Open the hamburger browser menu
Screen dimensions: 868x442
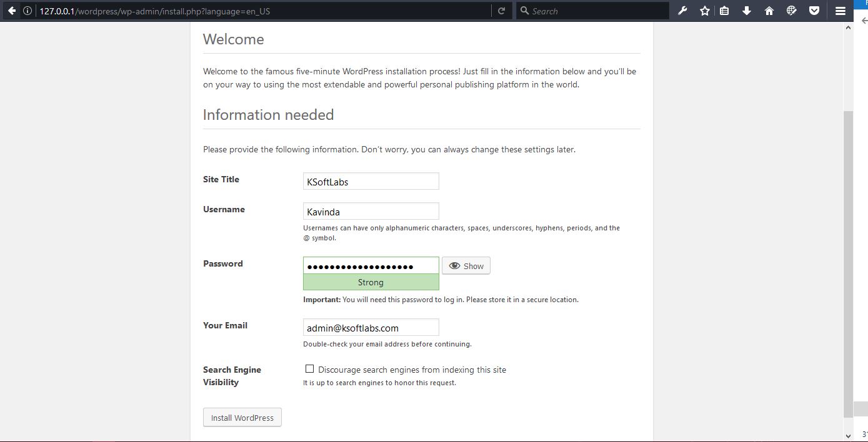point(841,11)
